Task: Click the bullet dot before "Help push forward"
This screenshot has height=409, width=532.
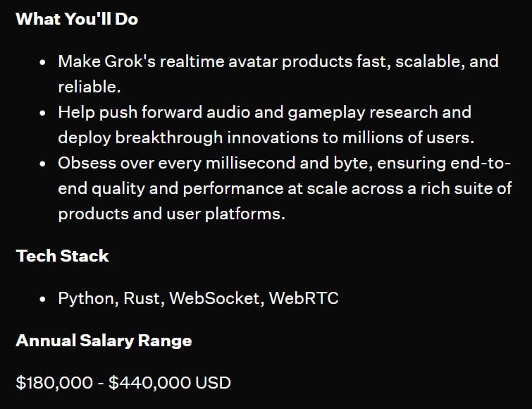Action: point(43,113)
